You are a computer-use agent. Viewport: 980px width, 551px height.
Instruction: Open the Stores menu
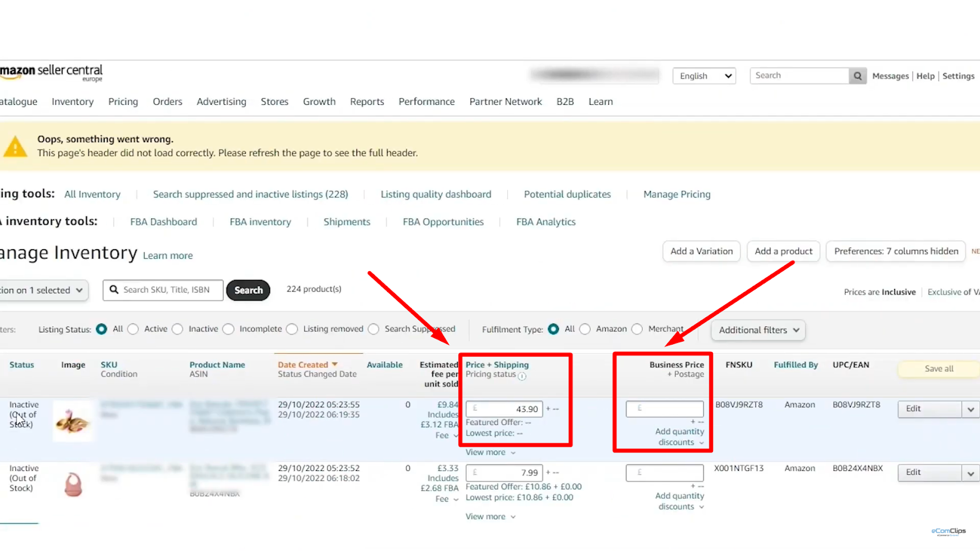(x=274, y=102)
